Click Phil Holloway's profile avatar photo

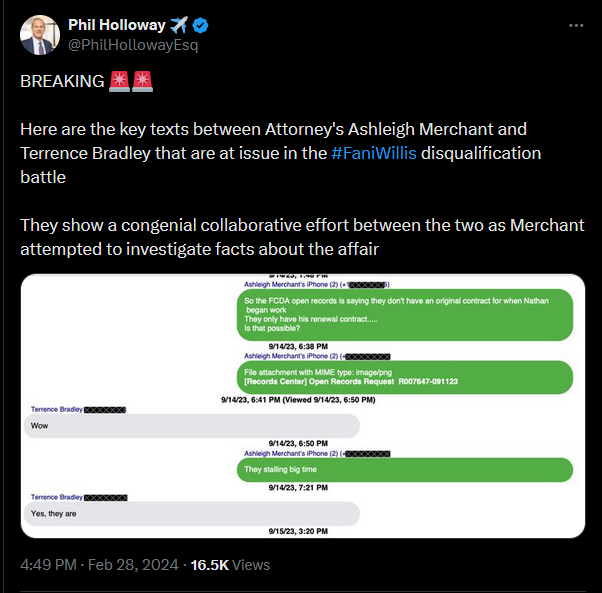click(x=38, y=35)
